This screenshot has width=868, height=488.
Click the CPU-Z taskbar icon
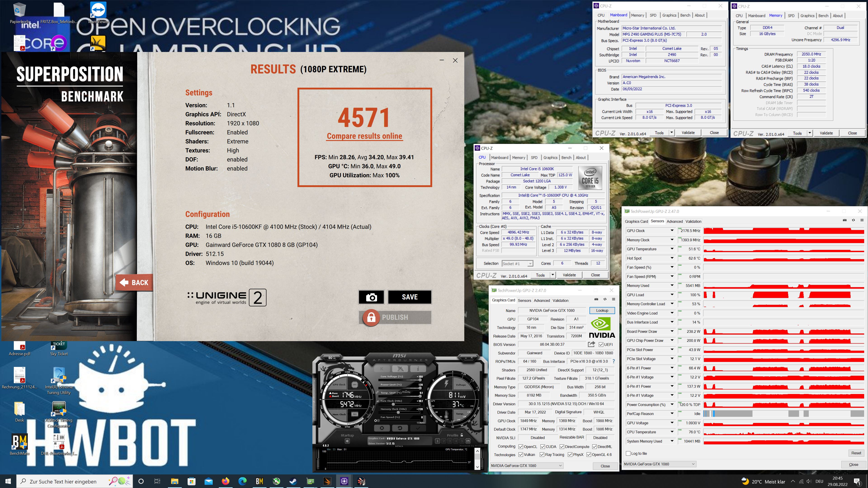tap(344, 481)
